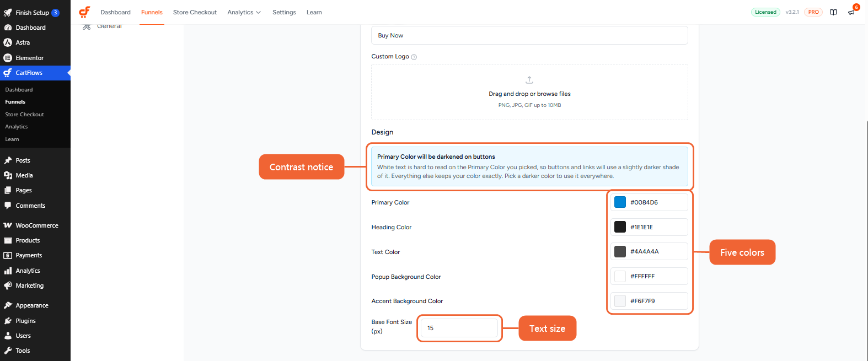
Task: Click the Licensed status badge
Action: pos(765,12)
